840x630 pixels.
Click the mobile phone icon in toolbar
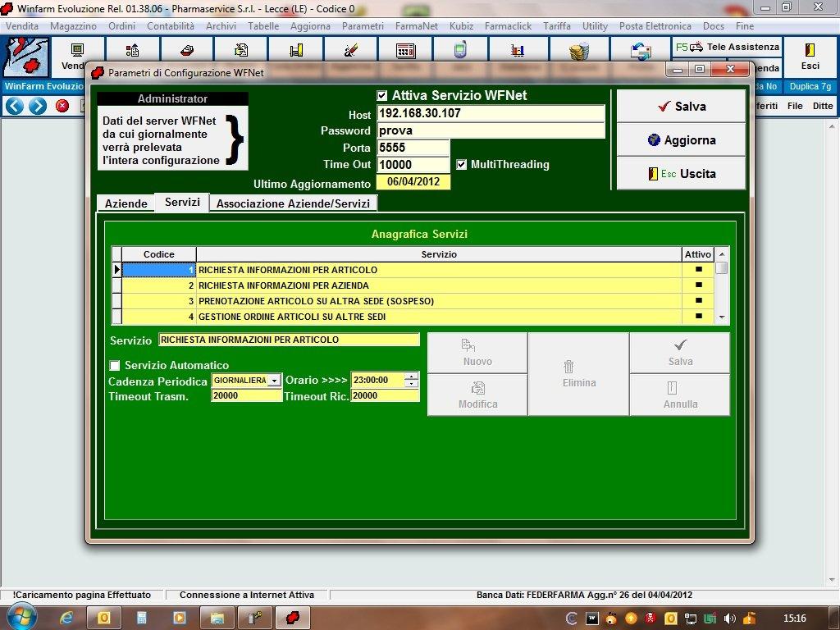point(460,51)
